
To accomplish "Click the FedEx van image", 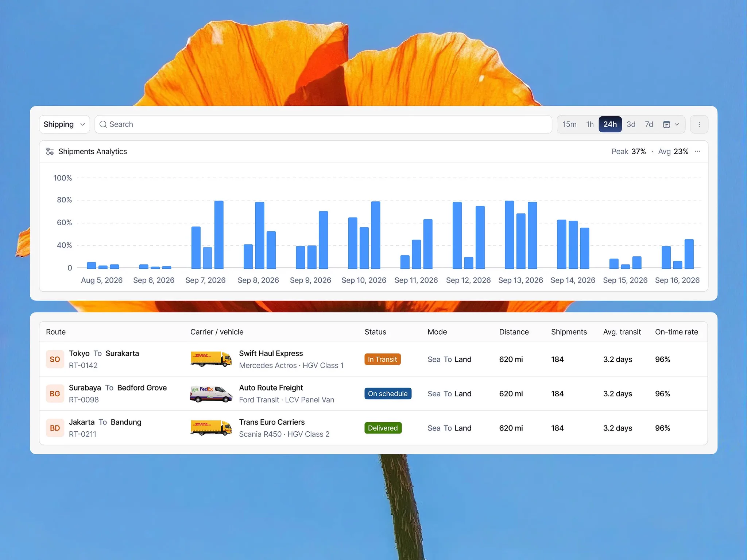I will click(x=211, y=394).
